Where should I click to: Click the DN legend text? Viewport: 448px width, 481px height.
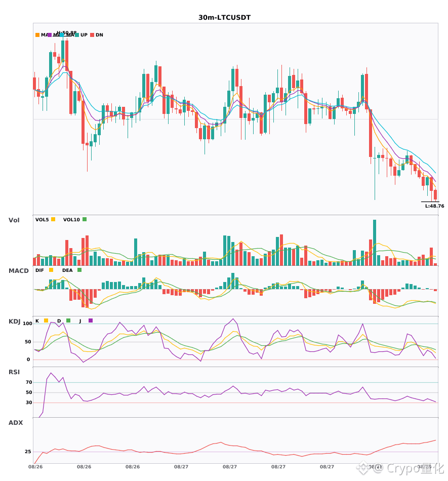[99, 35]
